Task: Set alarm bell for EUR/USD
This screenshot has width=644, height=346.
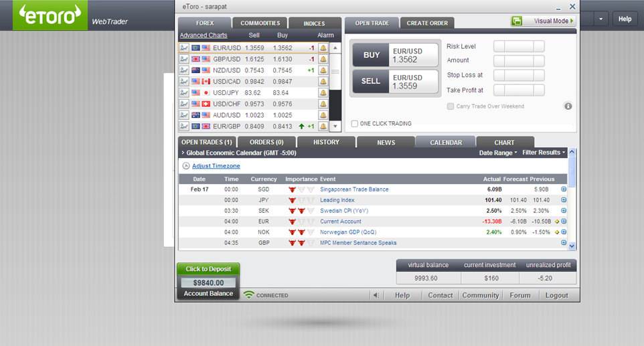Action: coord(323,48)
